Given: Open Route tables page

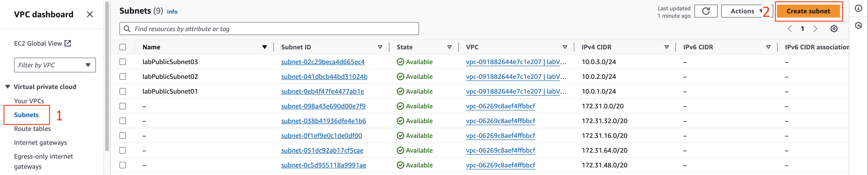Looking at the screenshot, I should [32, 129].
